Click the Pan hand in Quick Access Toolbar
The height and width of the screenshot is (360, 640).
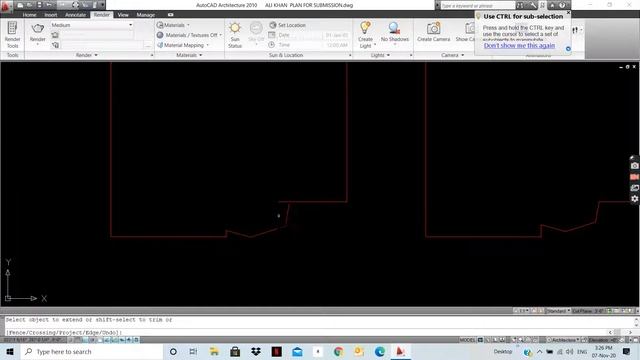tap(76, 5)
